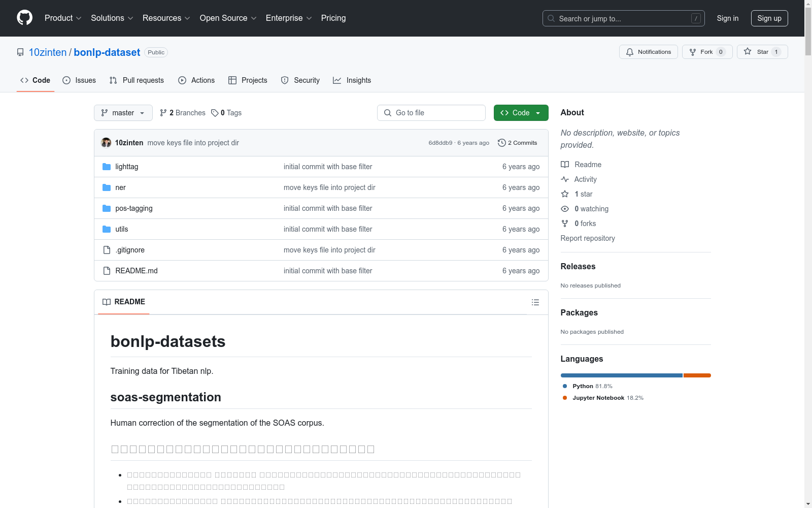Switch to the Code tab

(x=36, y=80)
